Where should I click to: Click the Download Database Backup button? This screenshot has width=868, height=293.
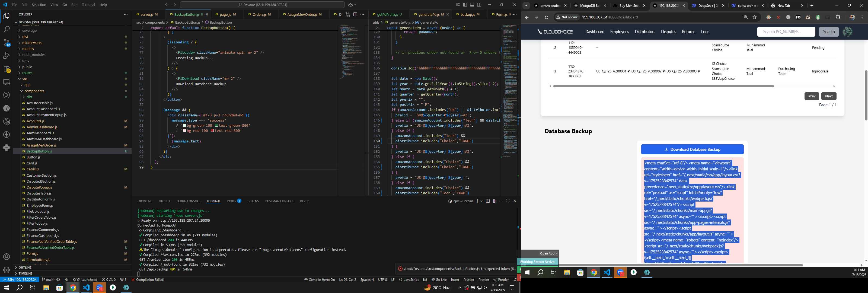pyautogui.click(x=692, y=149)
